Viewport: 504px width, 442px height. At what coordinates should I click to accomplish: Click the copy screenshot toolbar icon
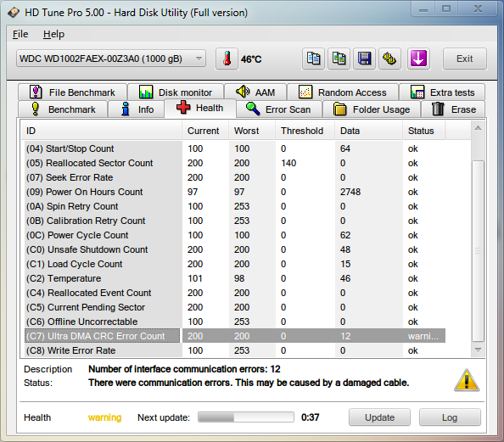pos(339,59)
